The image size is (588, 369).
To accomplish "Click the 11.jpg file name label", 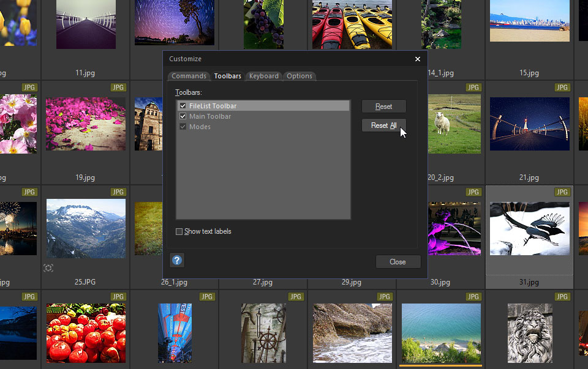I will [x=85, y=73].
